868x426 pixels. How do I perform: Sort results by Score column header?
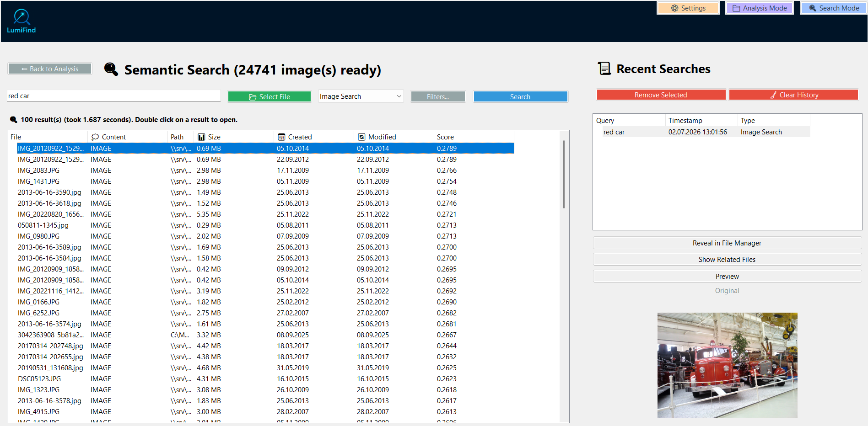[x=474, y=137]
